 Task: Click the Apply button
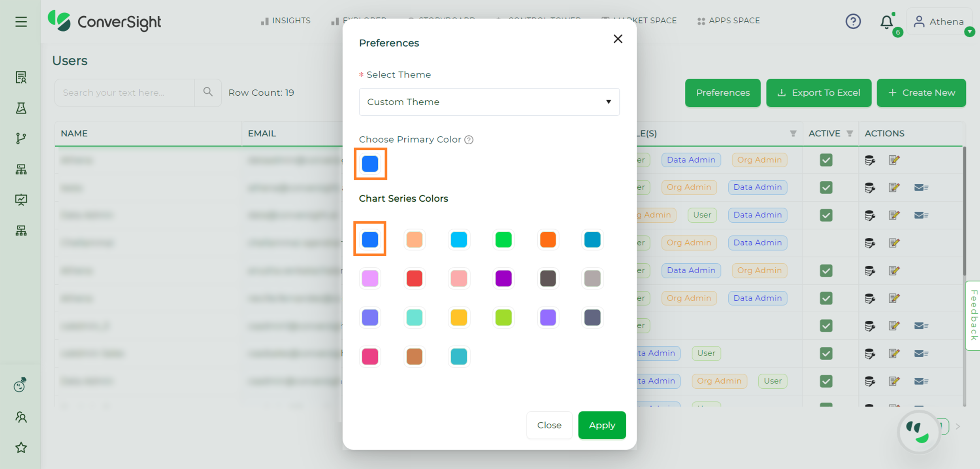click(x=602, y=425)
